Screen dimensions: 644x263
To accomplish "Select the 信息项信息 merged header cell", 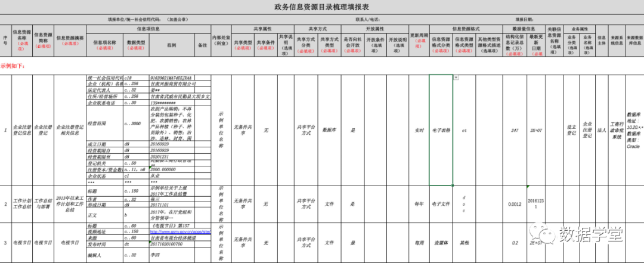I will [x=148, y=29].
